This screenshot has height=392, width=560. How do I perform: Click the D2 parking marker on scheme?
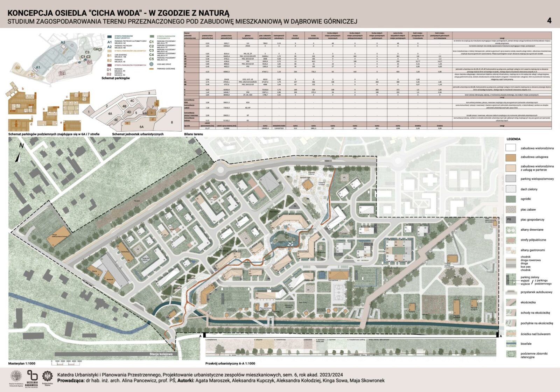pos(62,73)
